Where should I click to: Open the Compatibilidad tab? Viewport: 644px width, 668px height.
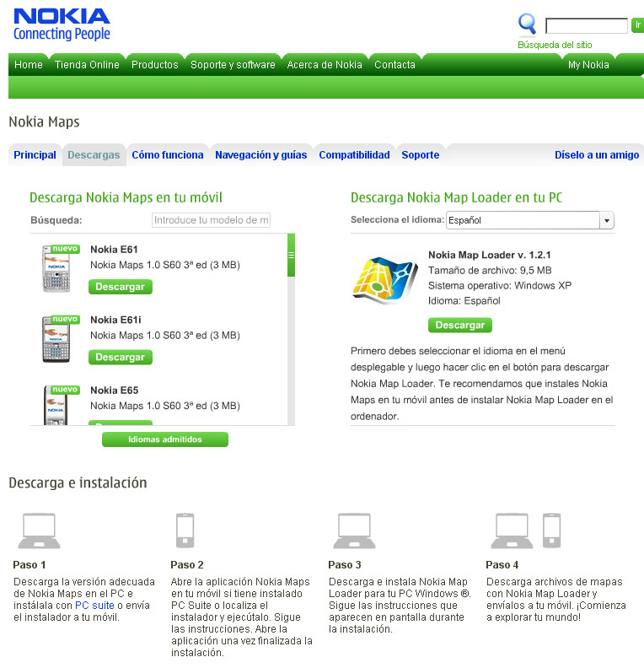point(355,155)
